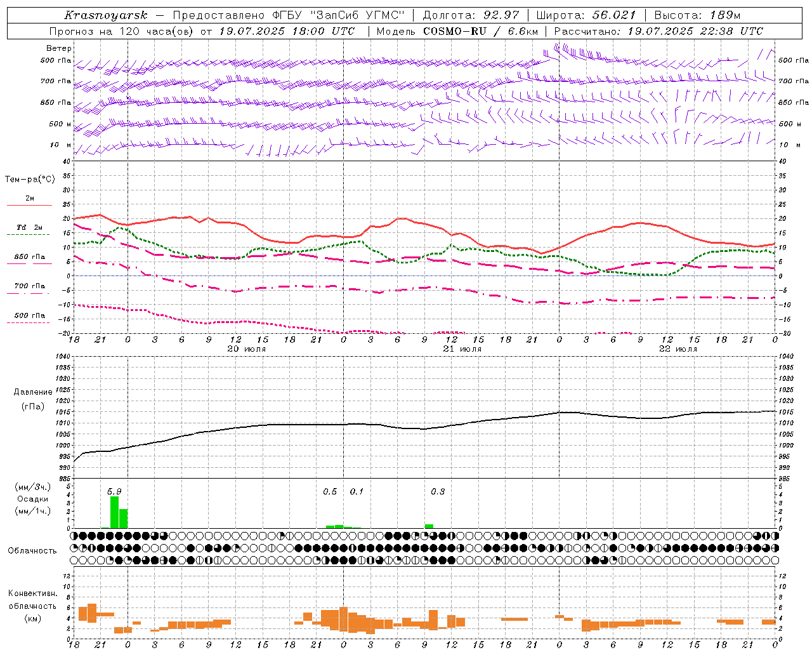
Task: Click the 'Td 2м' dew point legend entry
Action: click(x=29, y=227)
